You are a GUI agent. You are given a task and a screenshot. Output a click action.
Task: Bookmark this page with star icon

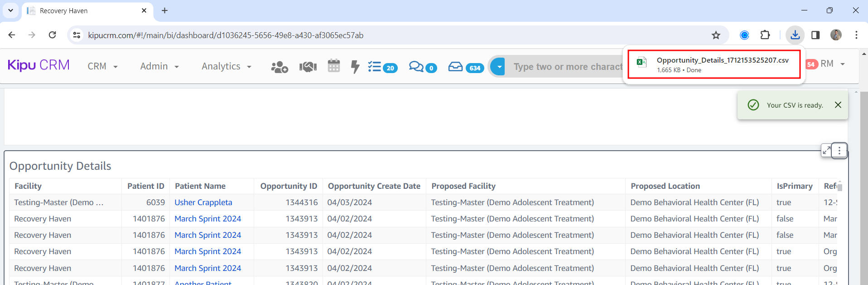tap(716, 35)
